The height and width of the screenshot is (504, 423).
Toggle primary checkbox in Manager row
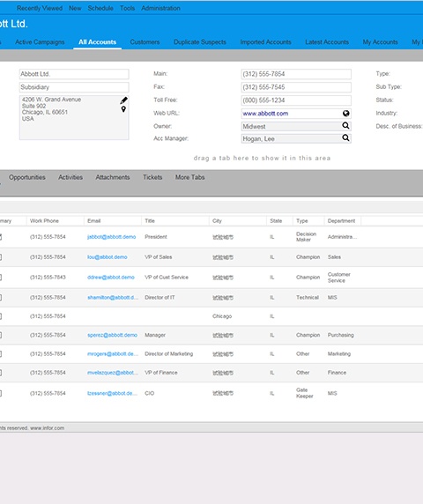tap(0, 335)
